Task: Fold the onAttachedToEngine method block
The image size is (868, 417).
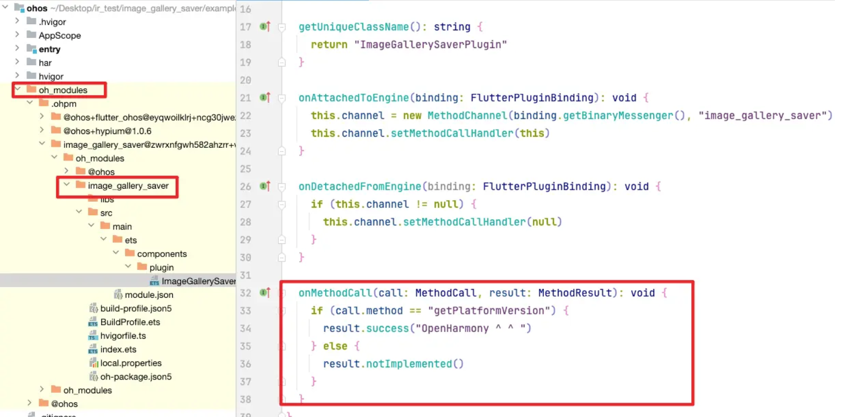Action: pyautogui.click(x=282, y=98)
